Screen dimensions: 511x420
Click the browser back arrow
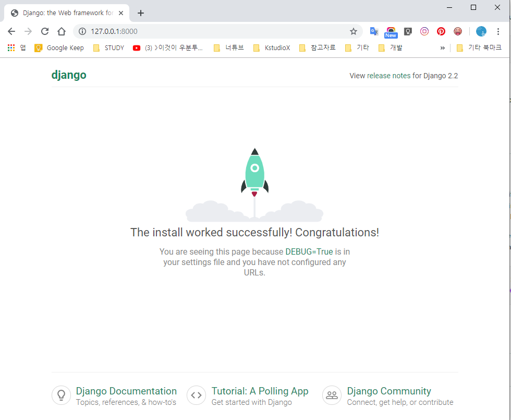tap(11, 31)
